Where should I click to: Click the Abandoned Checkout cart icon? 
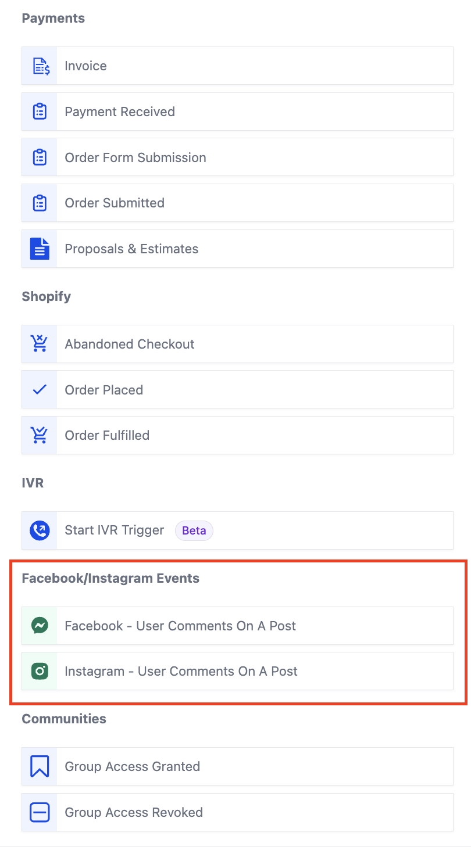pos(40,344)
